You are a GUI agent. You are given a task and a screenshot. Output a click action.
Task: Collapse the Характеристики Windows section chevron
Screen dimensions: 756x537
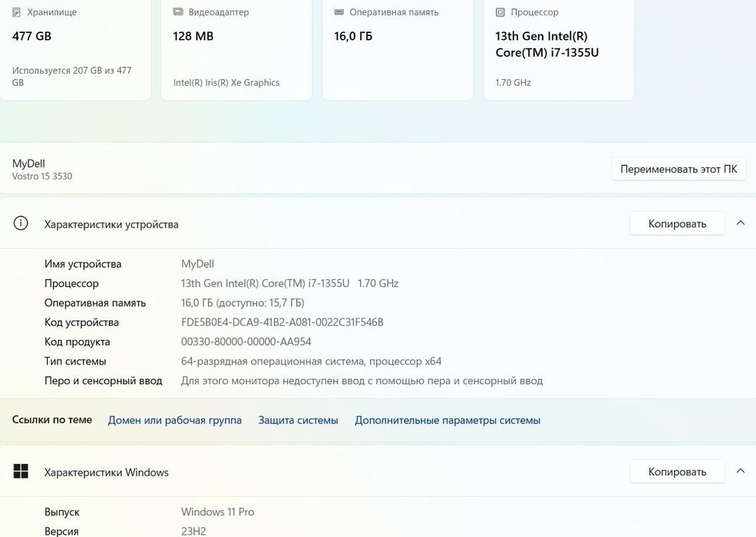click(x=741, y=471)
